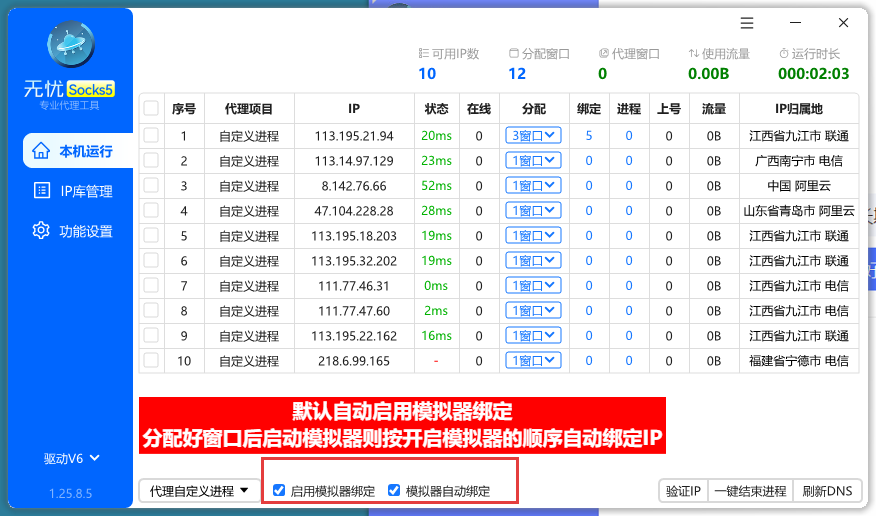Click the home icon beside 本机运行

click(40, 151)
